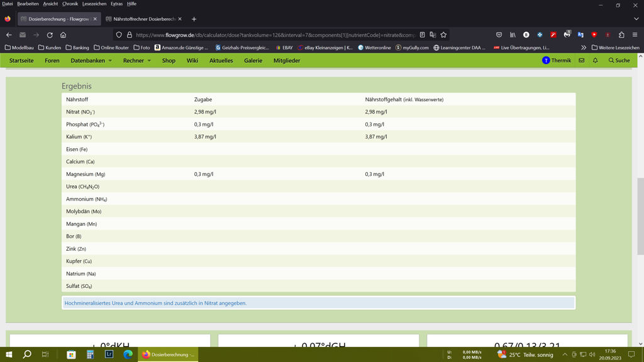Switch to the Nährstoffrechner Dosierberechnung tab
The image size is (644, 362).
(x=143, y=19)
